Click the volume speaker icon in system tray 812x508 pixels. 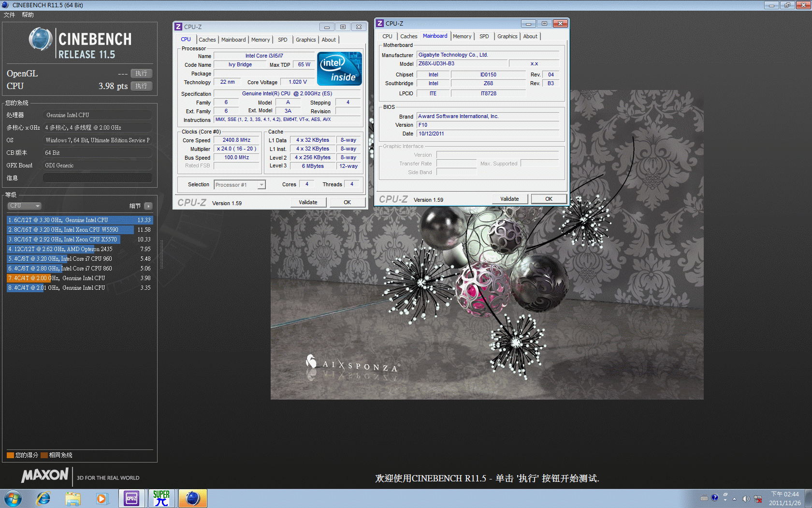tap(746, 499)
